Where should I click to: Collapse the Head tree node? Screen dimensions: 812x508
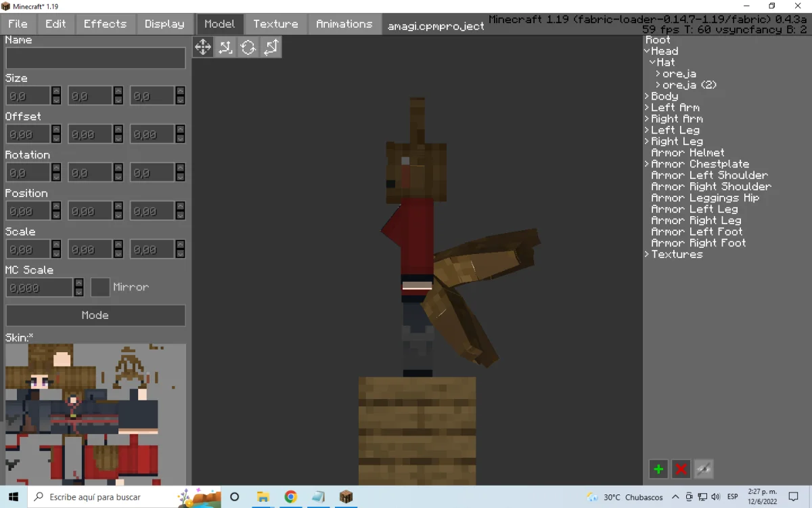[x=647, y=51]
